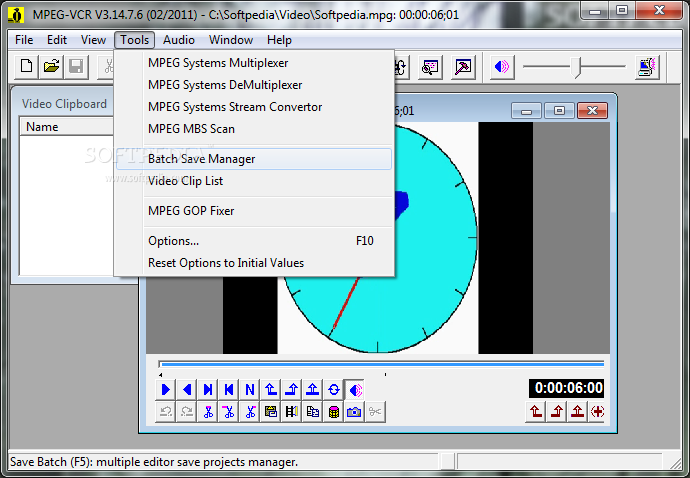This screenshot has height=478, width=690.
Task: Click the magnifier window icon in toolbar
Action: (x=430, y=67)
